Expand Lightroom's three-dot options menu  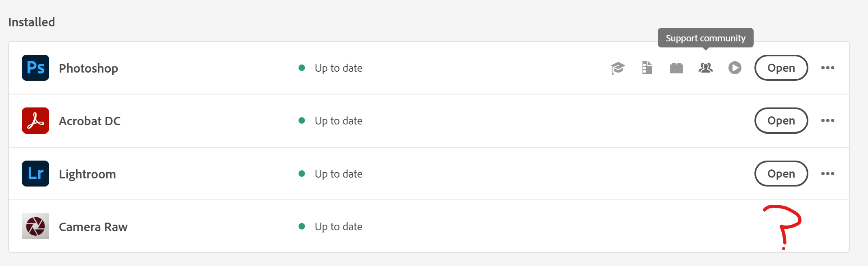tap(828, 174)
